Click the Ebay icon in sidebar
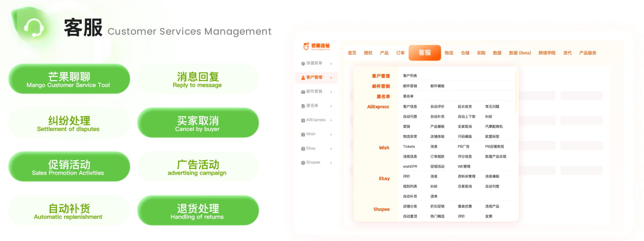Viewport: 644px width, 241px height. (x=303, y=149)
